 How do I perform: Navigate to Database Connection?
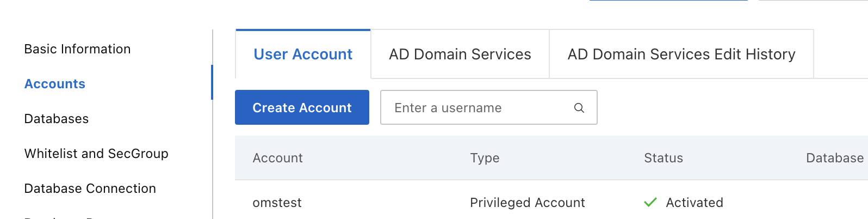(x=90, y=188)
